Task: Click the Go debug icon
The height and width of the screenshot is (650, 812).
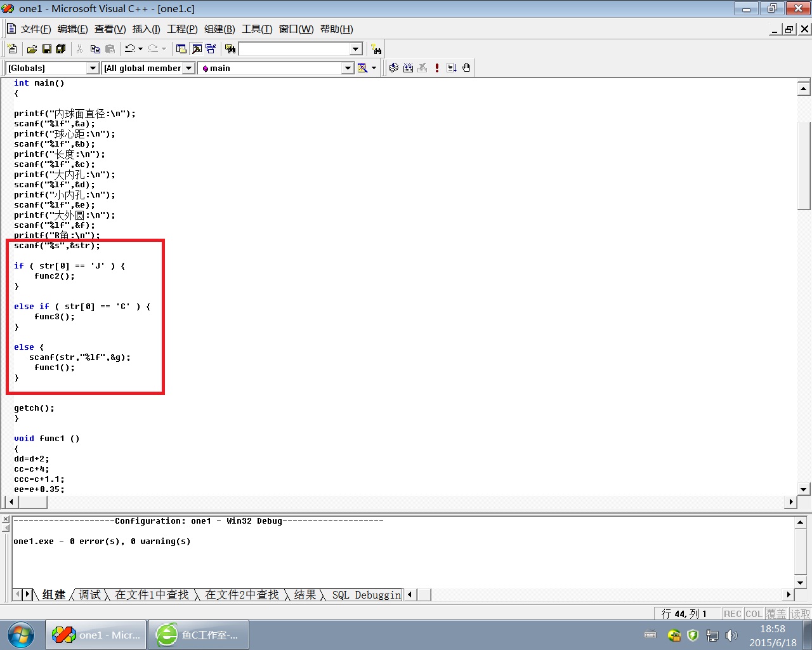Action: tap(452, 68)
